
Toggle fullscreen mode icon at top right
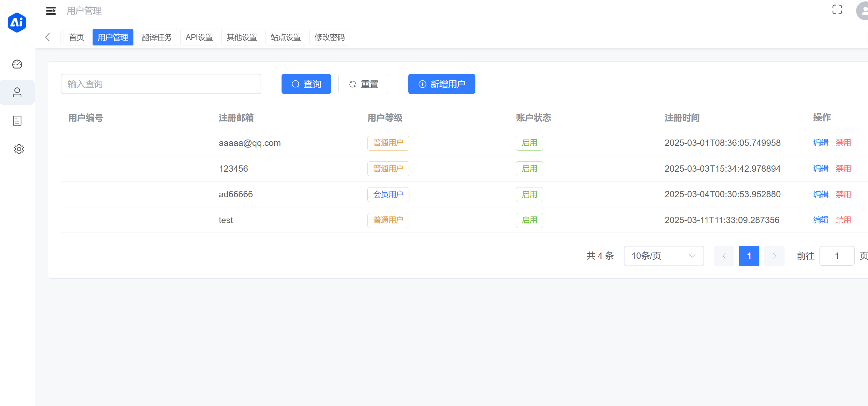point(837,9)
